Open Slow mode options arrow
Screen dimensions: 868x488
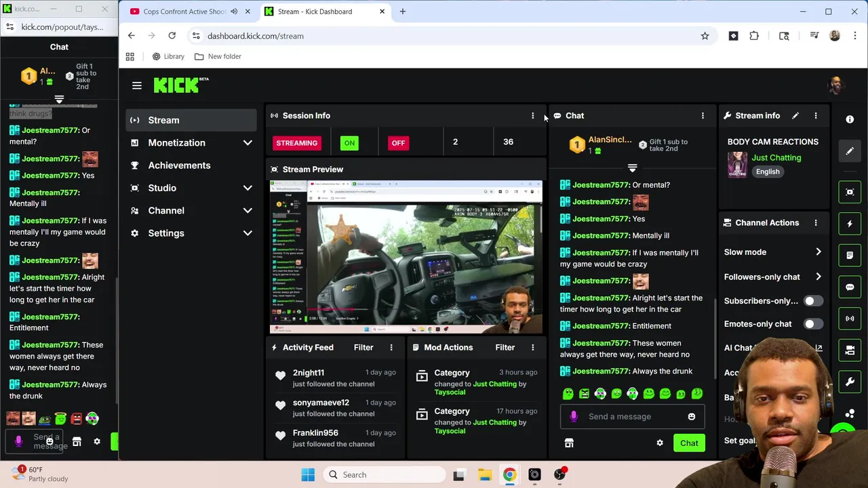click(x=818, y=252)
